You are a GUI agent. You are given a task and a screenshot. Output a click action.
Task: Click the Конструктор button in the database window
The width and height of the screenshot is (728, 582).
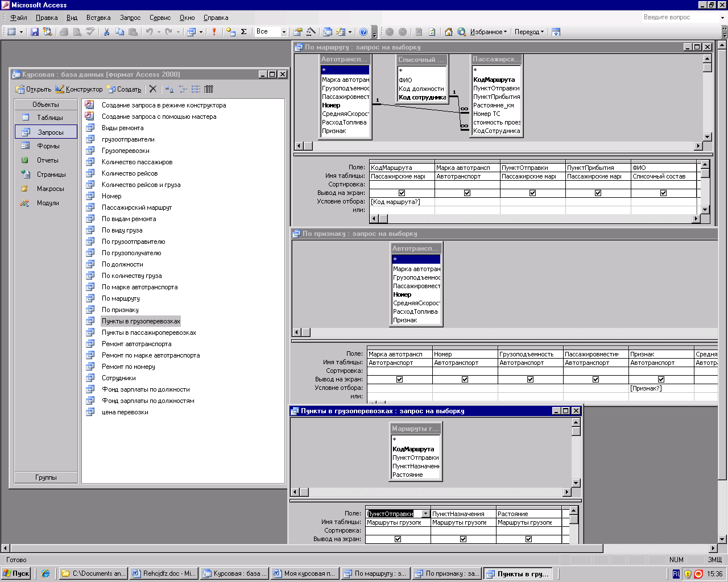(x=79, y=89)
